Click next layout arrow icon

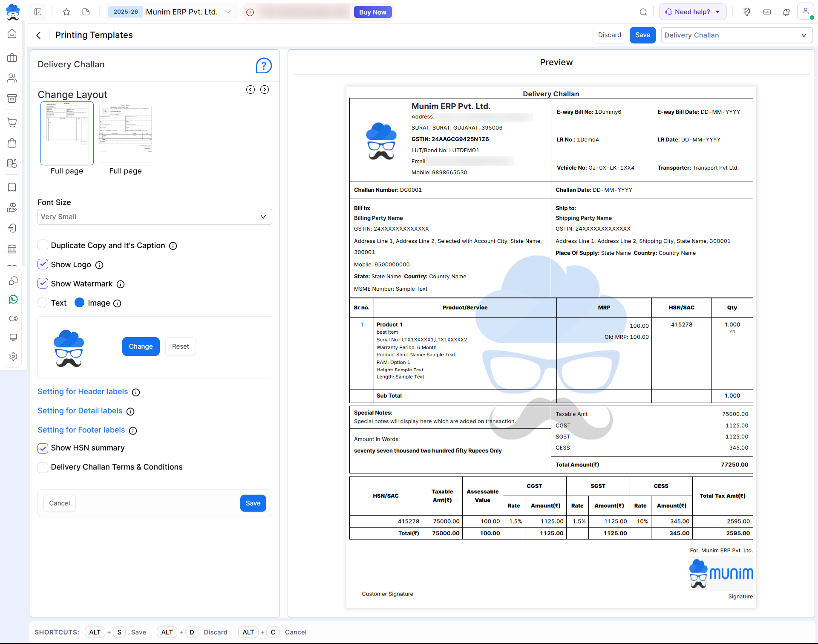[265, 90]
